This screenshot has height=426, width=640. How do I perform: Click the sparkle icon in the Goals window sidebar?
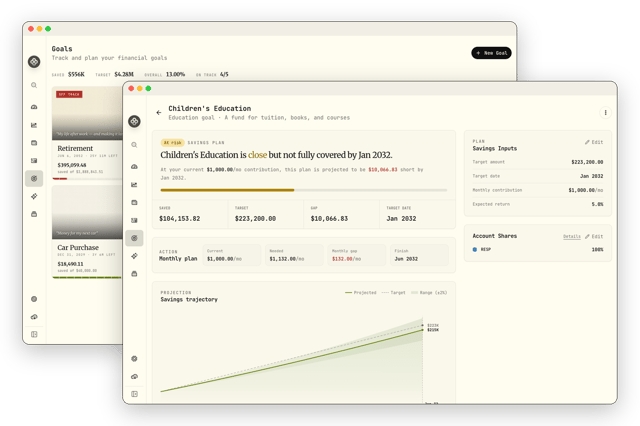(34, 196)
